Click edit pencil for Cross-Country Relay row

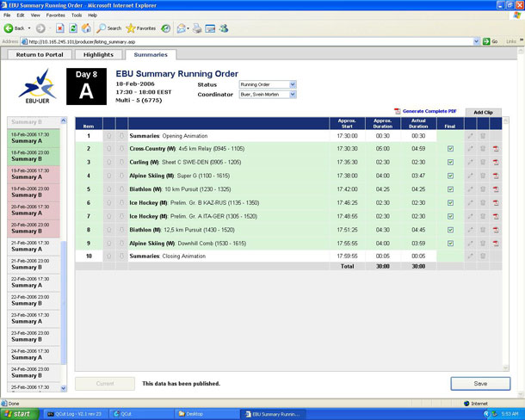coord(471,149)
